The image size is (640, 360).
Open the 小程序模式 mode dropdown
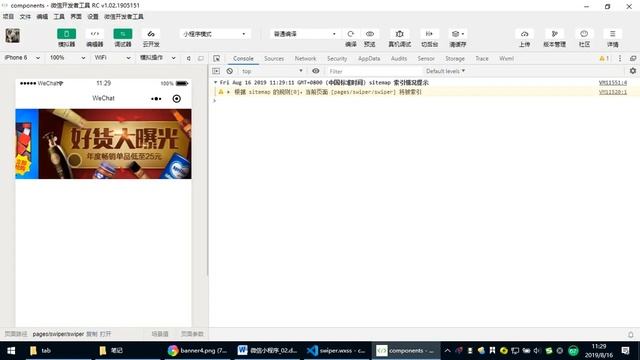coord(215,34)
